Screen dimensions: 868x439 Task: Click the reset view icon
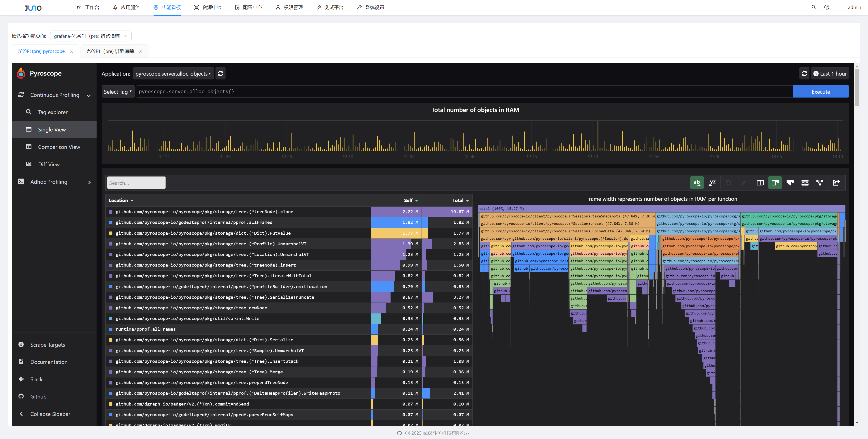point(728,182)
